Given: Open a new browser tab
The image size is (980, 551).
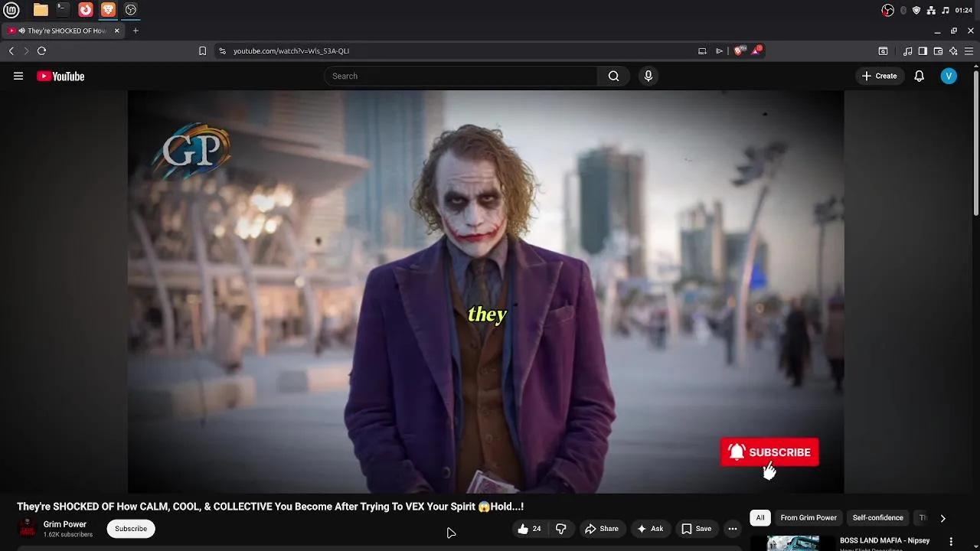Looking at the screenshot, I should (x=136, y=31).
